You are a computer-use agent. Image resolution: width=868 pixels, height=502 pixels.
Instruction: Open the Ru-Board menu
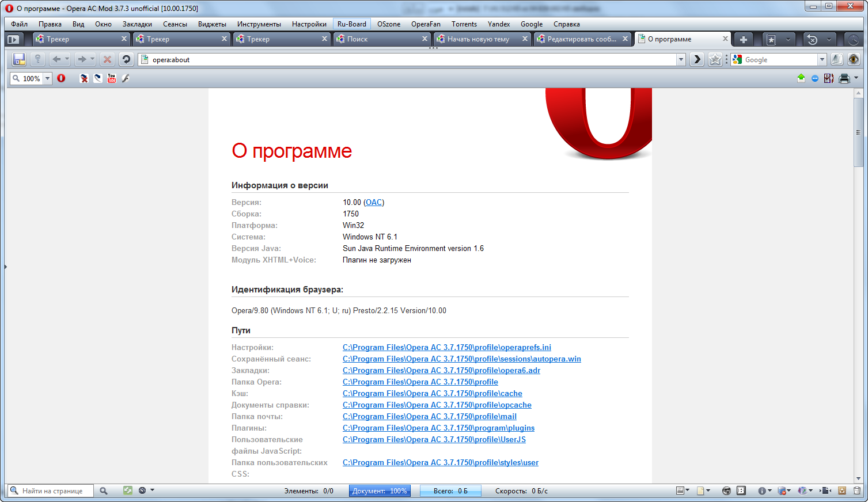tap(351, 24)
